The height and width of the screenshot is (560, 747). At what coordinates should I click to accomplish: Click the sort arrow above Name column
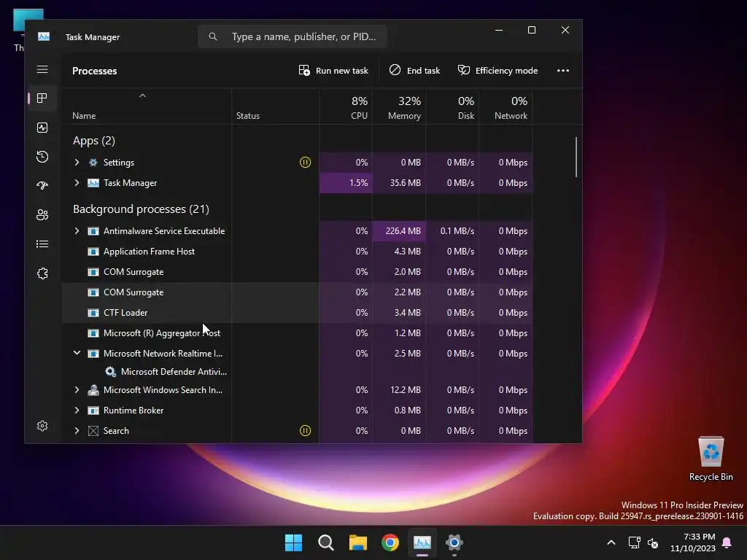coord(142,96)
